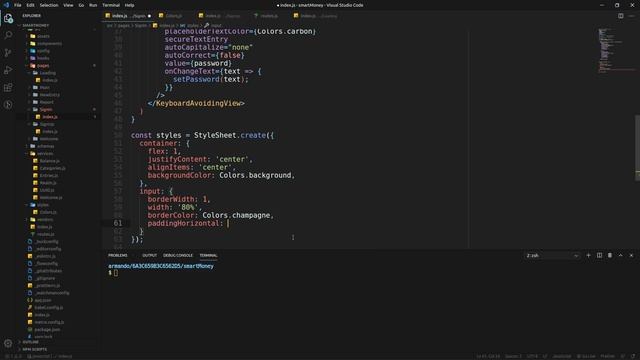Kill terminal with the trash icon
The height and width of the screenshot is (360, 640).
pos(610,256)
